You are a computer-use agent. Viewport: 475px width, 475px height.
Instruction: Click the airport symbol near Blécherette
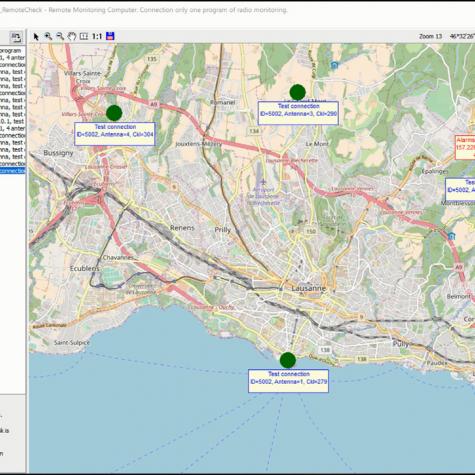[263, 182]
